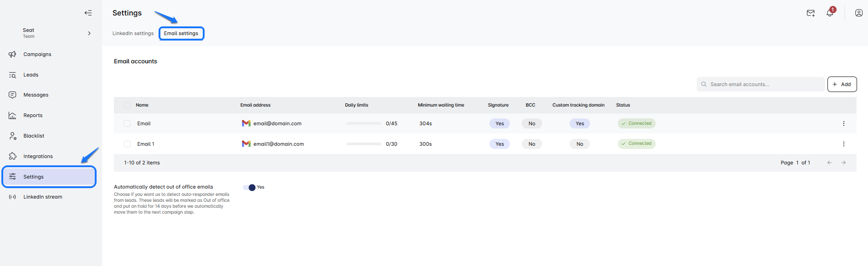Expand the Seat Team selector chevron

pos(89,33)
